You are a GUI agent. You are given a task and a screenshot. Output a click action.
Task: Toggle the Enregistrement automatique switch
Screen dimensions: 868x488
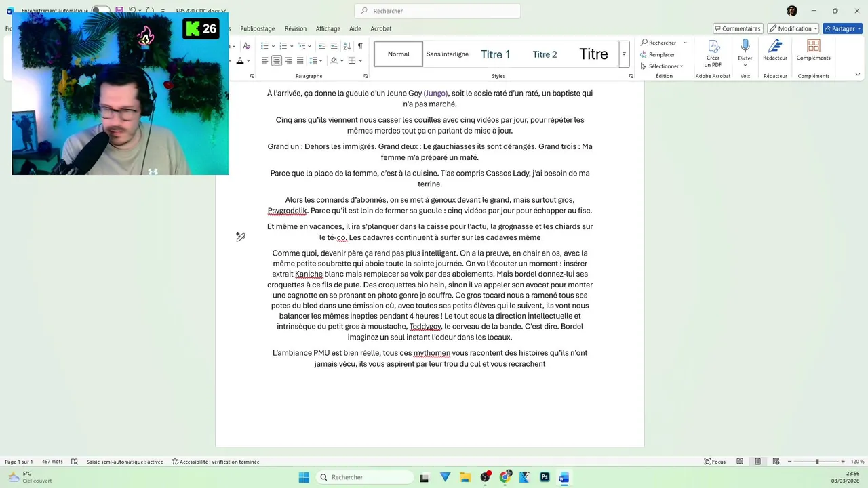coord(100,11)
